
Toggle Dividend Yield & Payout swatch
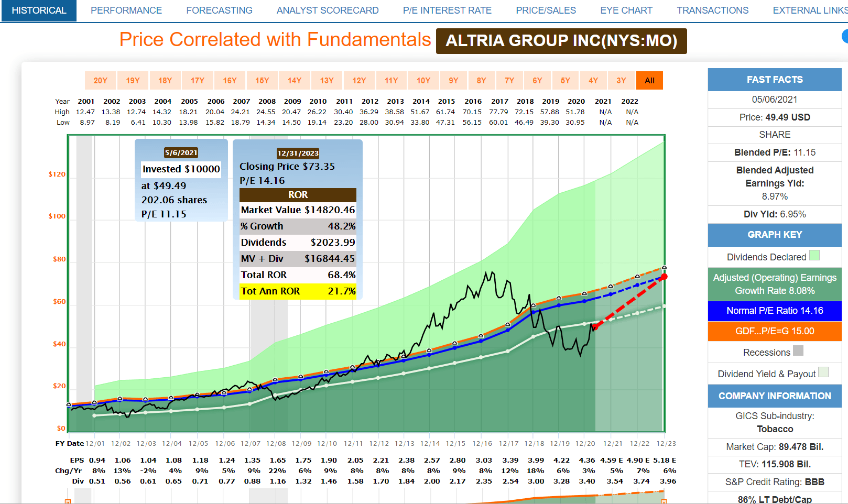[823, 372]
